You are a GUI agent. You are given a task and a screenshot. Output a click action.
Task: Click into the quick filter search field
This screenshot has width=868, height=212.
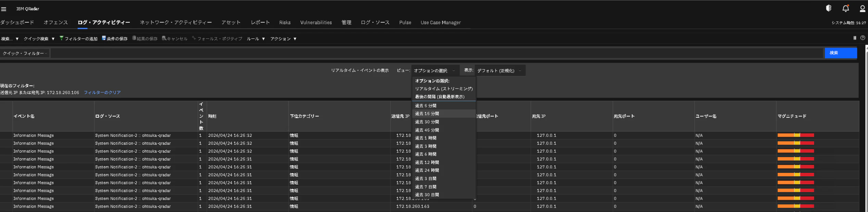click(437, 53)
